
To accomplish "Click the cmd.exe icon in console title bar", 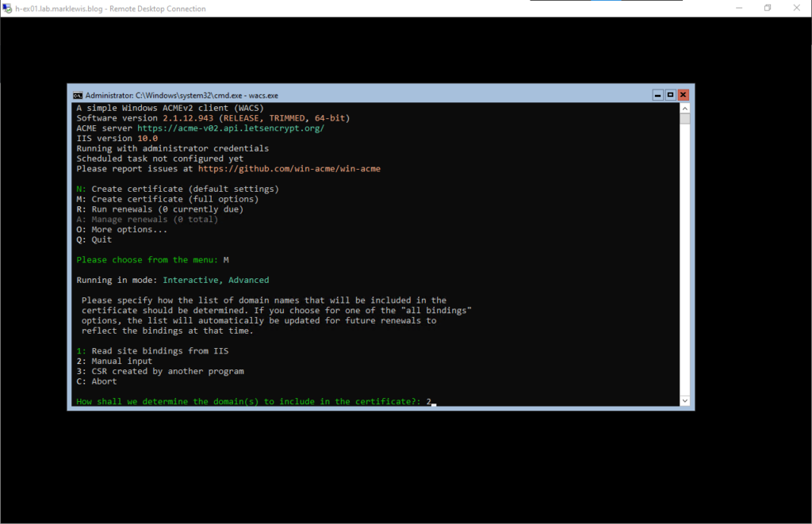I will pos(78,95).
